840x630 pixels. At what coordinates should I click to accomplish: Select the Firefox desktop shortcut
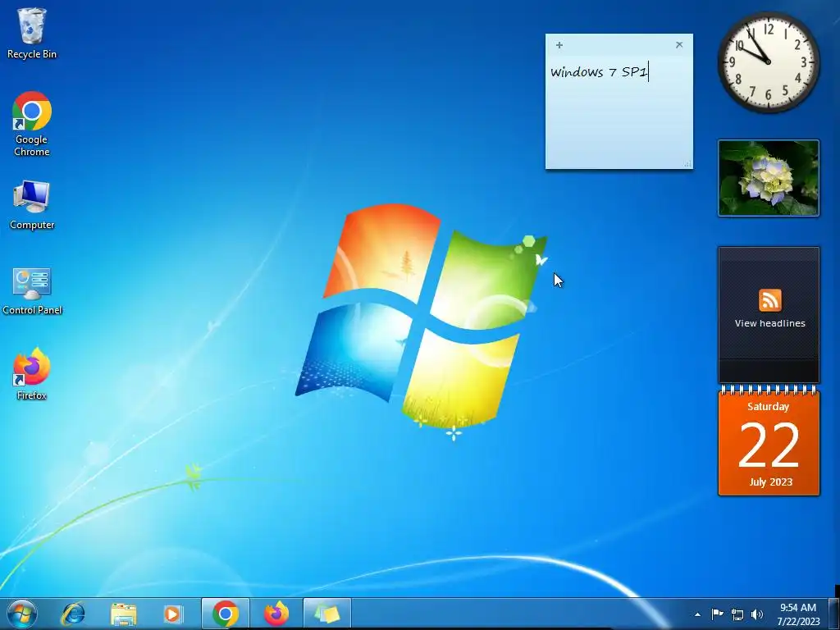click(x=32, y=374)
